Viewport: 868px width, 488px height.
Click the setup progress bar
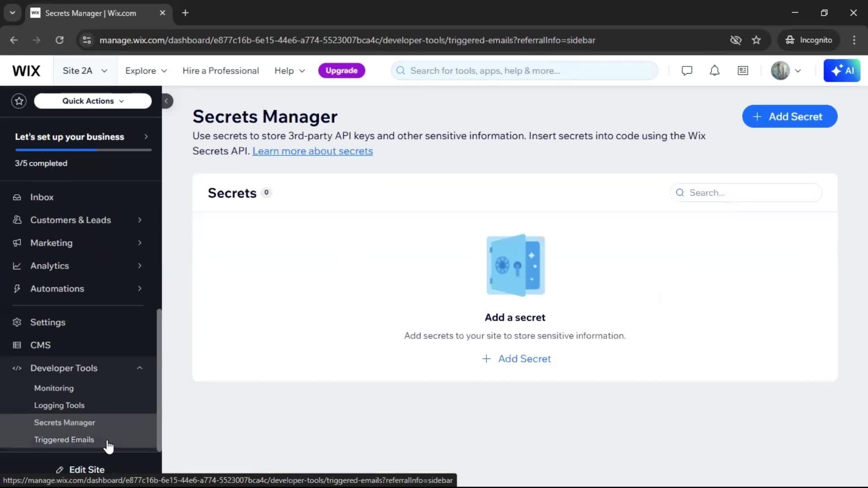(x=83, y=150)
